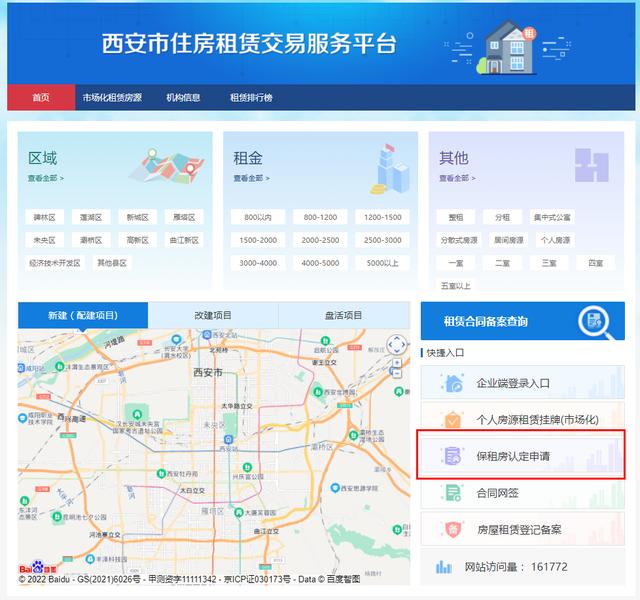Click the house logo in the header banner
Image resolution: width=640 pixels, height=600 pixels.
coord(507,47)
